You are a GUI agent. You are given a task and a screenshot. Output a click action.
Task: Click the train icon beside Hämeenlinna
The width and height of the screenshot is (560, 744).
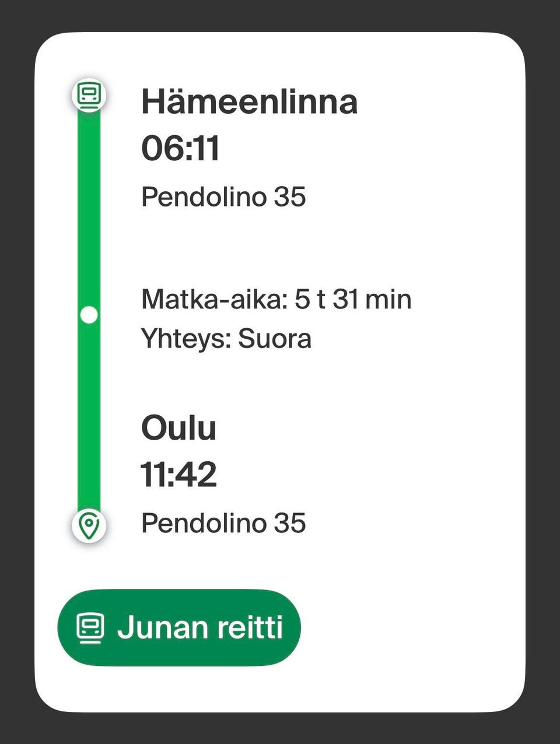pos(89,94)
